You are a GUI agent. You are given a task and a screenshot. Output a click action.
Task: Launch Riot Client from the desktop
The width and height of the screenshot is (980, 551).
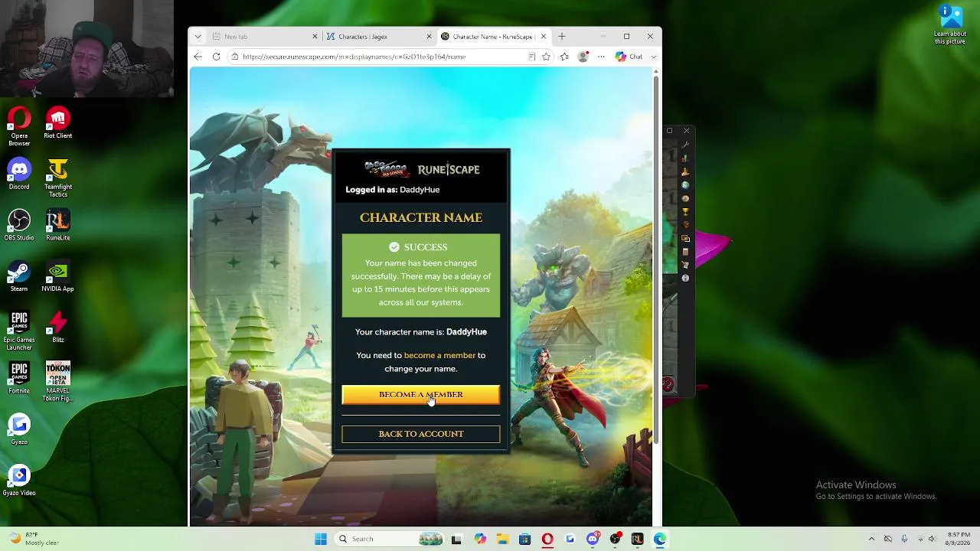pos(58,124)
